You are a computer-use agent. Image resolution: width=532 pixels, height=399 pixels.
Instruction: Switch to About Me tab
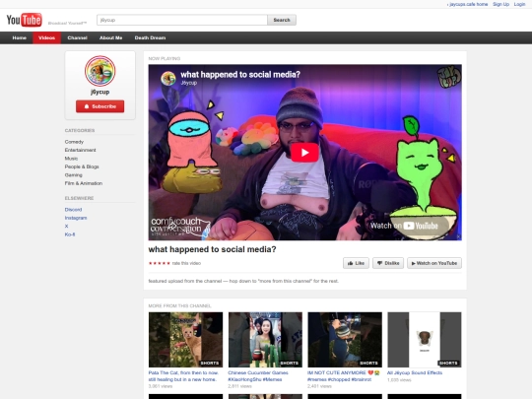point(111,37)
